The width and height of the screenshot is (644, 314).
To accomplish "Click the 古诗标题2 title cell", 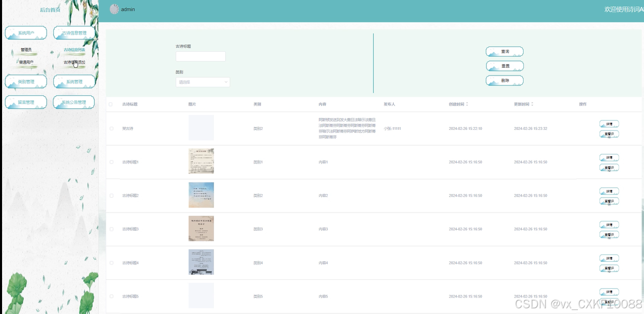I will [130, 196].
